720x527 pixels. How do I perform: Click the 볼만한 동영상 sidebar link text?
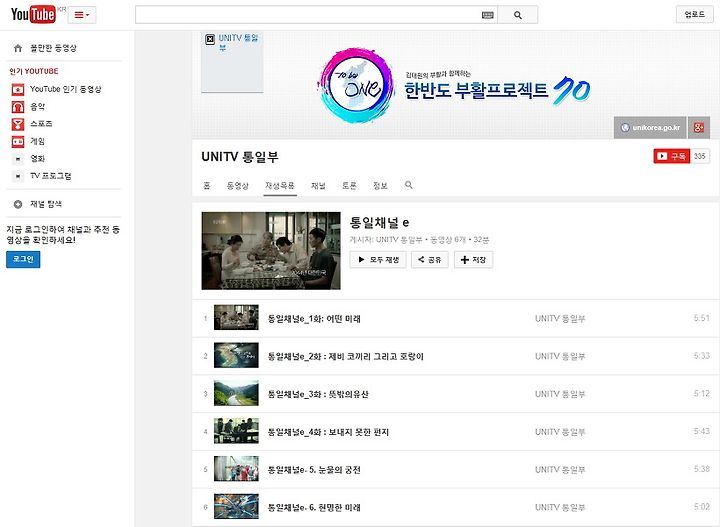click(53, 48)
